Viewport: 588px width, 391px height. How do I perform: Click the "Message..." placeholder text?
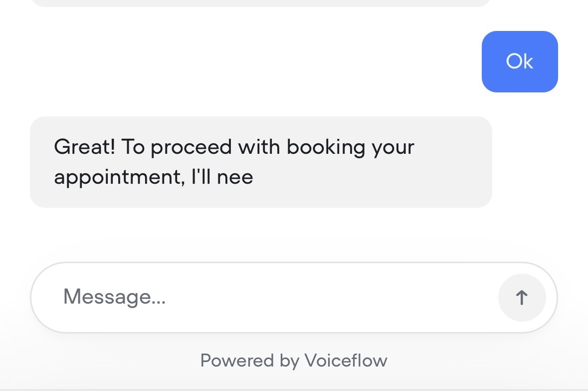coord(114,297)
